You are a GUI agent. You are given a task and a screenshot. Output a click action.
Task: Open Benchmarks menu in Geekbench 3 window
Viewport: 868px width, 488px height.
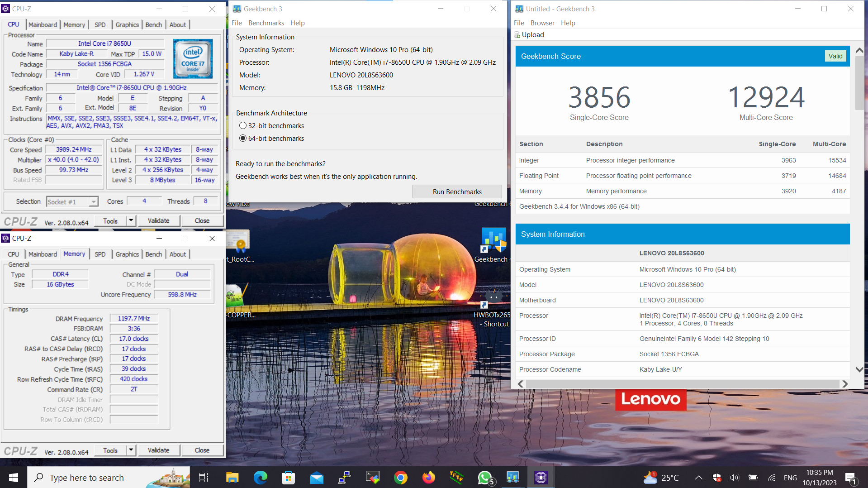pyautogui.click(x=266, y=23)
